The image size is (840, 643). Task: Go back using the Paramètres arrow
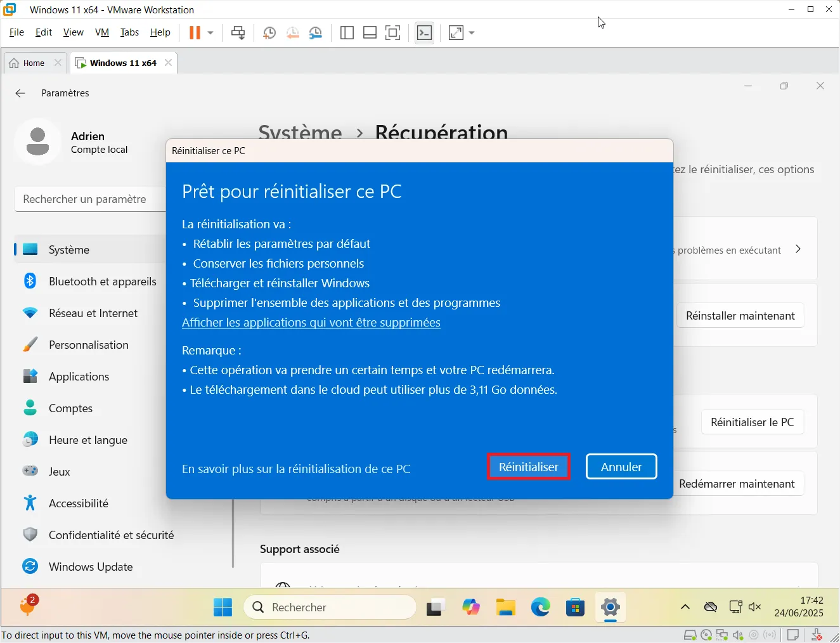(x=20, y=93)
